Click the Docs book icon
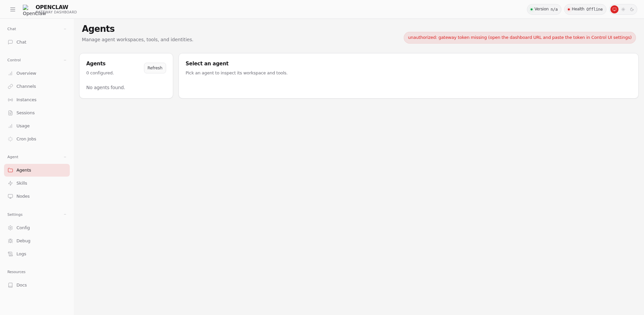The height and width of the screenshot is (315, 644). click(10, 285)
